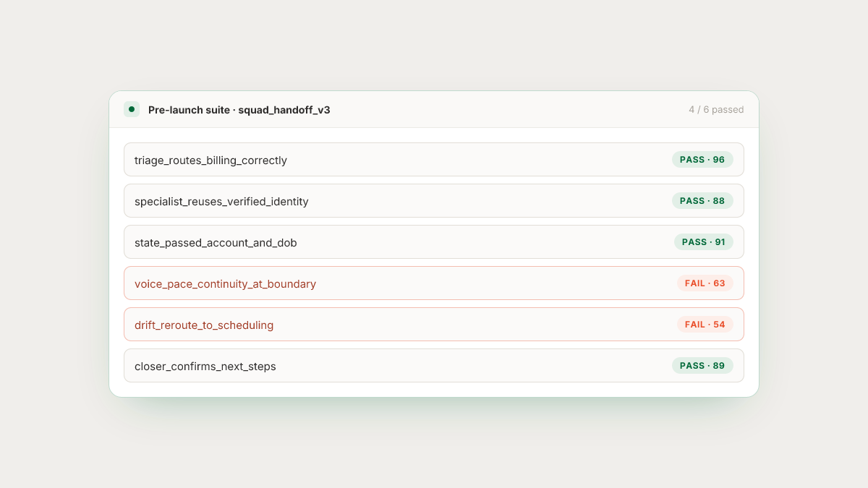Click the PASS · 88 badge
868x488 pixels.
coord(702,201)
